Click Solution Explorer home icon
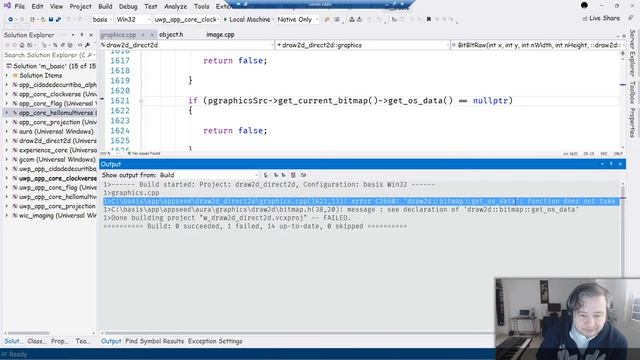This screenshot has height=360, width=640. 22,45
